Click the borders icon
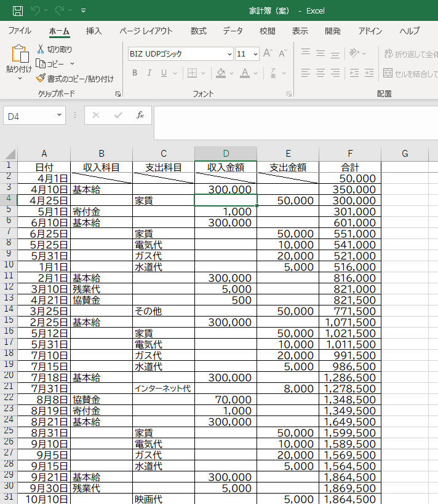Viewport: 438px width, 504px height. 192,73
